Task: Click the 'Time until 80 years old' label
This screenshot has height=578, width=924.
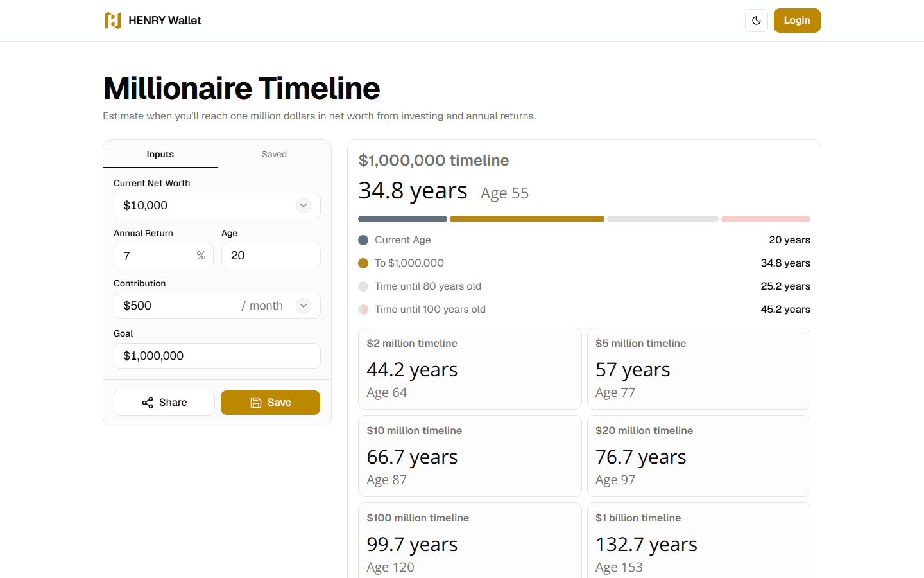Action: tap(428, 286)
